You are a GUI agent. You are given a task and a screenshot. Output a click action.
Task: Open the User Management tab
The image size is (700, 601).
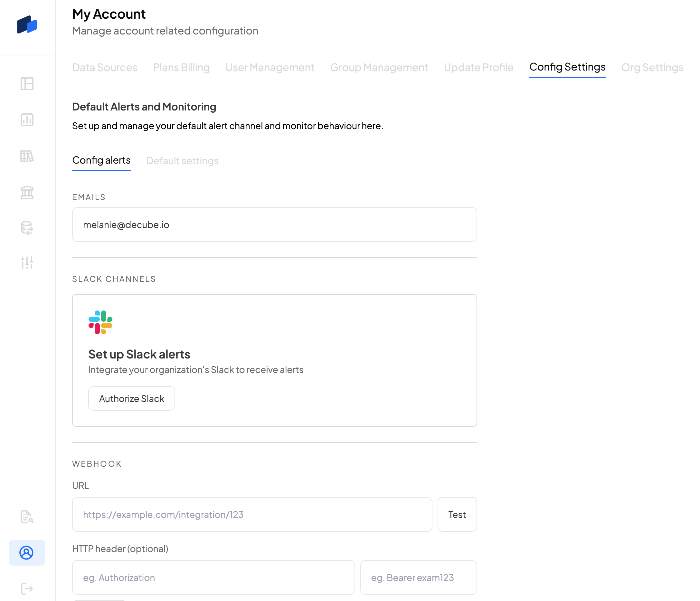(x=270, y=68)
